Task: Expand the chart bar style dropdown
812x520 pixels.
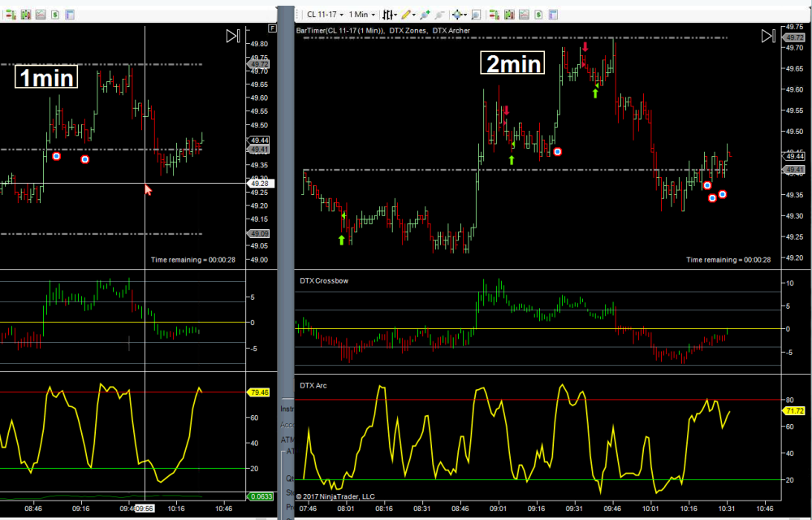Action: tap(391, 14)
